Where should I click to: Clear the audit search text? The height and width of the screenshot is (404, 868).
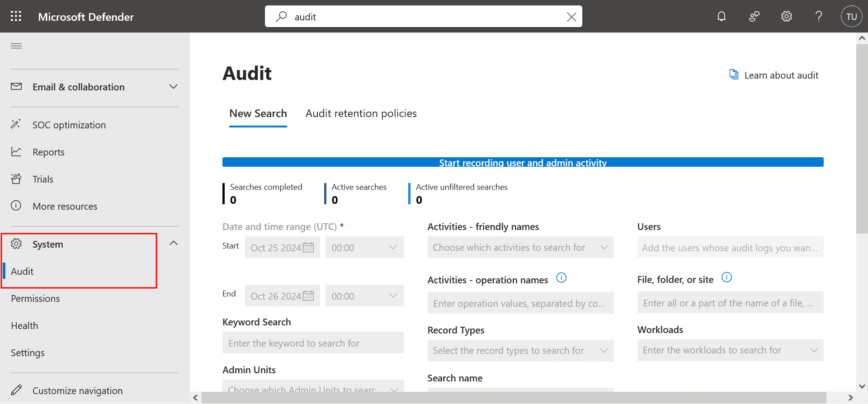click(571, 17)
